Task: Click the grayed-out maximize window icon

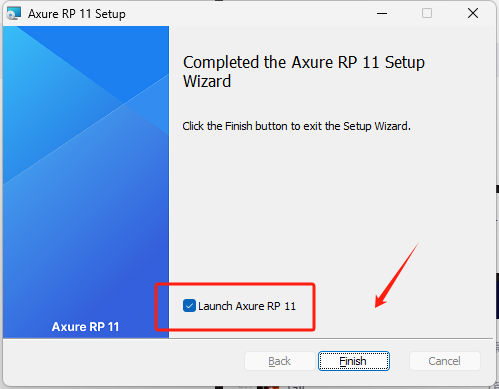Action: click(x=427, y=13)
